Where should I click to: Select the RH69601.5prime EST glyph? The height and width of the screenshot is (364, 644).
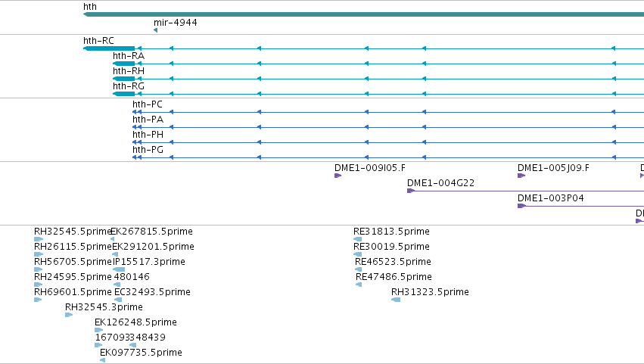[x=38, y=300]
